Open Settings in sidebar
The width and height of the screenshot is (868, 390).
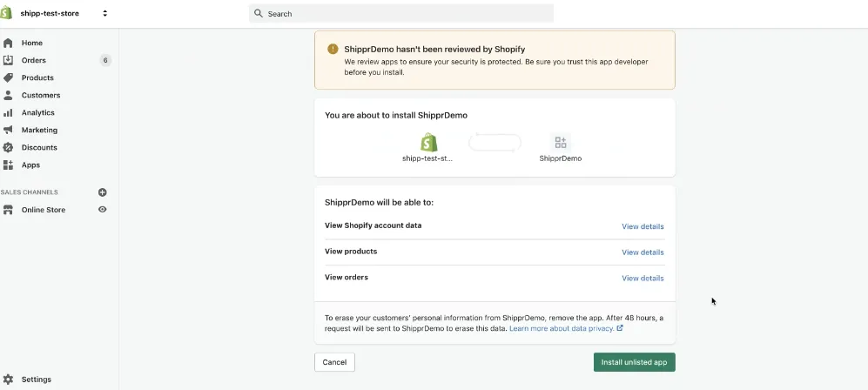(x=37, y=380)
